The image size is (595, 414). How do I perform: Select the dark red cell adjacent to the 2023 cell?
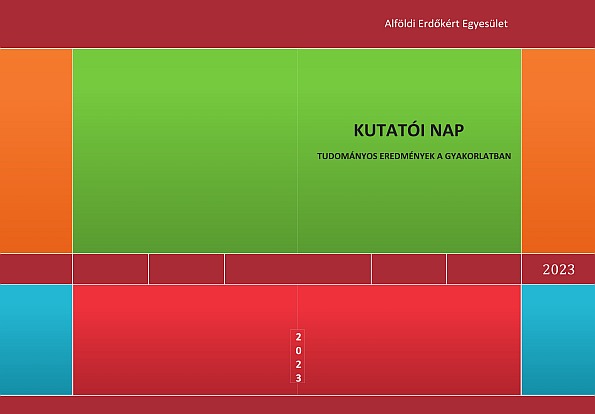pyautogui.click(x=484, y=269)
